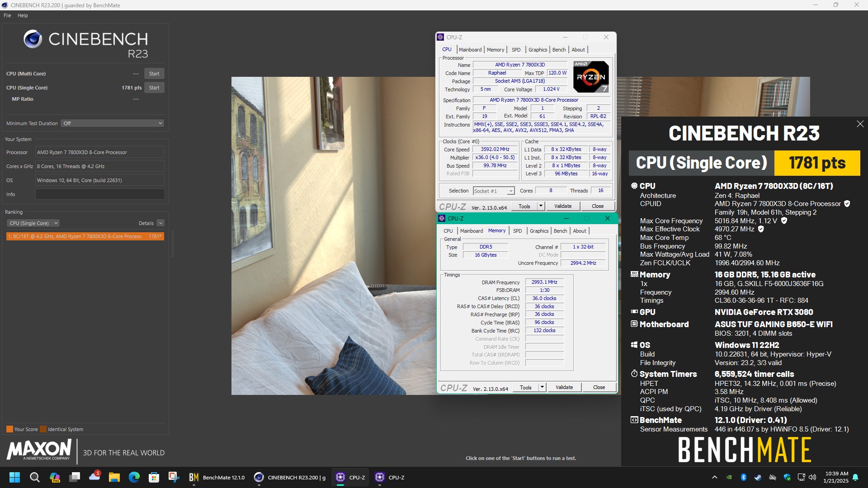The image size is (868, 488).
Task: Open Microsoft Store from the taskbar
Action: coord(154,477)
